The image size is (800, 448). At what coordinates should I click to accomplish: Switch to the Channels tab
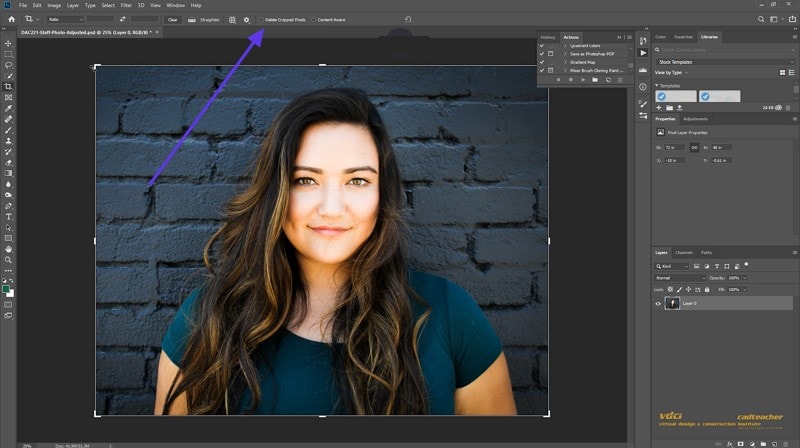pos(684,253)
